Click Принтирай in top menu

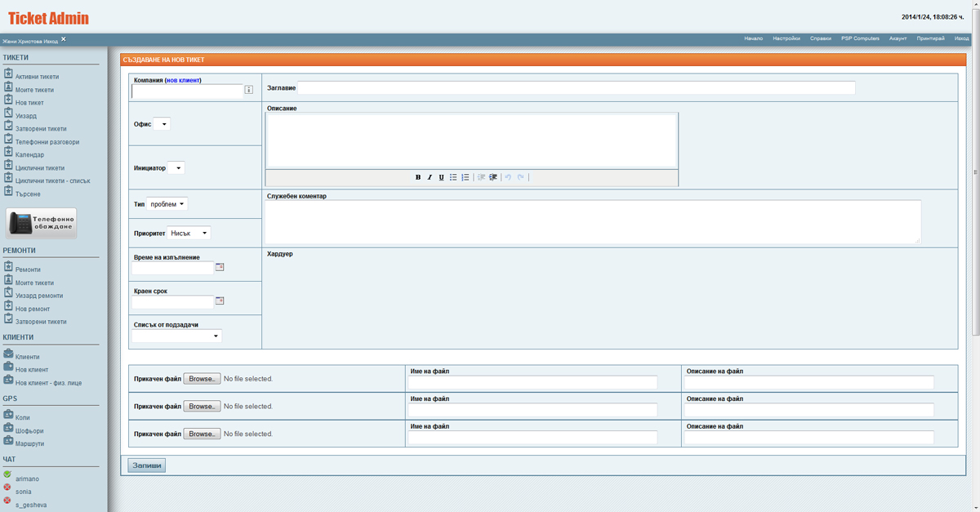[x=931, y=38]
